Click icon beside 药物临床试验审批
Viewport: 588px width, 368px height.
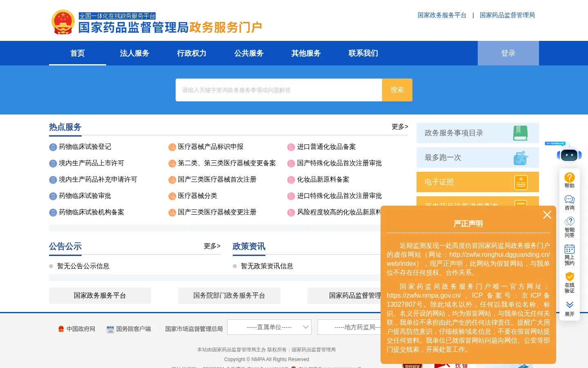[x=53, y=196]
